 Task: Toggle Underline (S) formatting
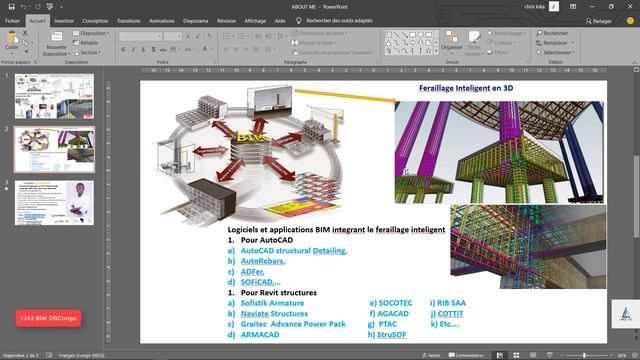[x=143, y=49]
